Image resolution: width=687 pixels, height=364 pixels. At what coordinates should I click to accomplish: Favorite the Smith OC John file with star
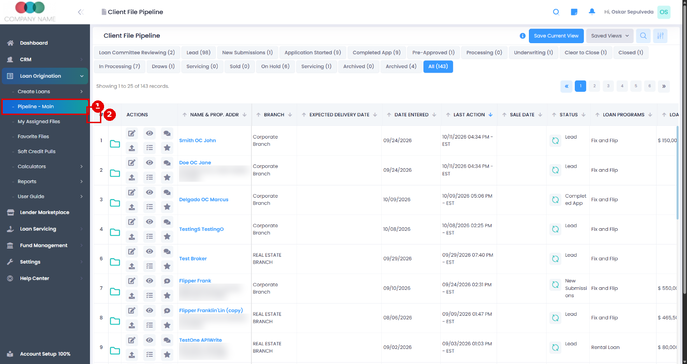pyautogui.click(x=167, y=148)
